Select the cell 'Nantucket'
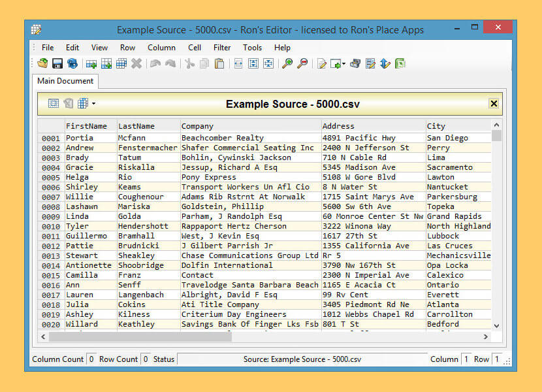 tap(458, 187)
